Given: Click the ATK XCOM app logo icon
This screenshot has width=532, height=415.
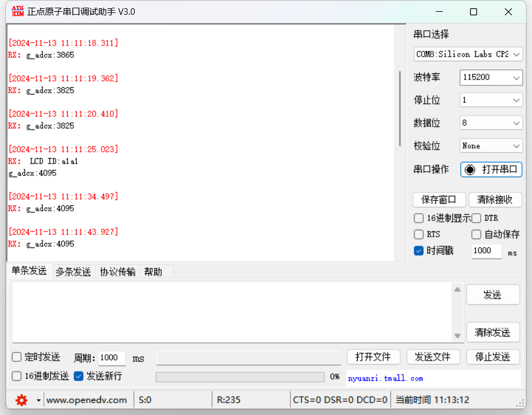Looking at the screenshot, I should pyautogui.click(x=18, y=11).
